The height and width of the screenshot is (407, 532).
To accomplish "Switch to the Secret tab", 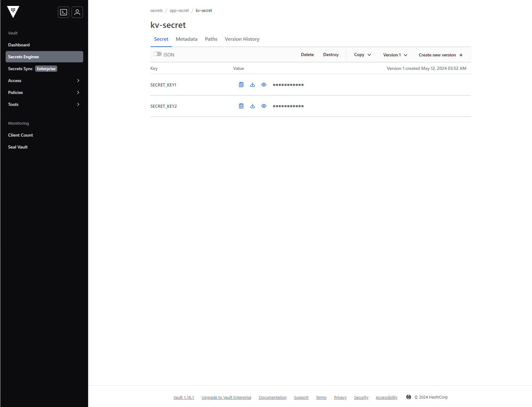I will tap(161, 39).
